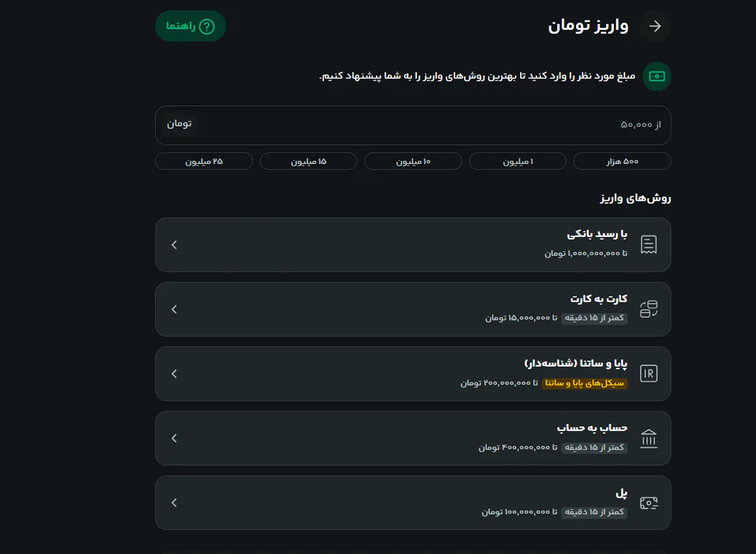The width and height of the screenshot is (756, 554).
Task: Click the تا ۱,۰۰۰,۰۰۰,۰۰۰ تومان limit text
Action: pyautogui.click(x=586, y=253)
